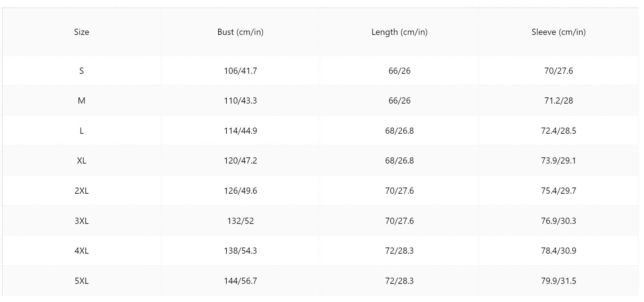Screen dimensions: 644x302
Task: Click the Size column header
Action: pos(82,32)
